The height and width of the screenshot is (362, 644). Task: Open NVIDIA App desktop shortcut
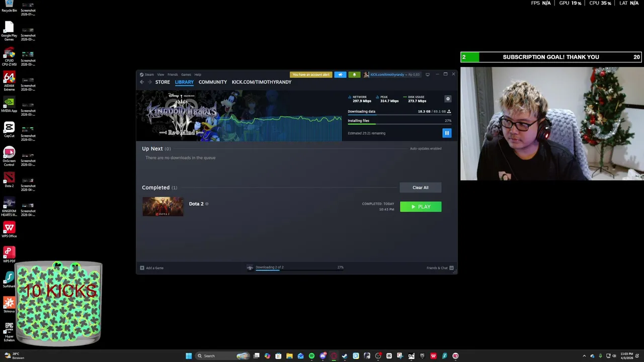tap(9, 105)
